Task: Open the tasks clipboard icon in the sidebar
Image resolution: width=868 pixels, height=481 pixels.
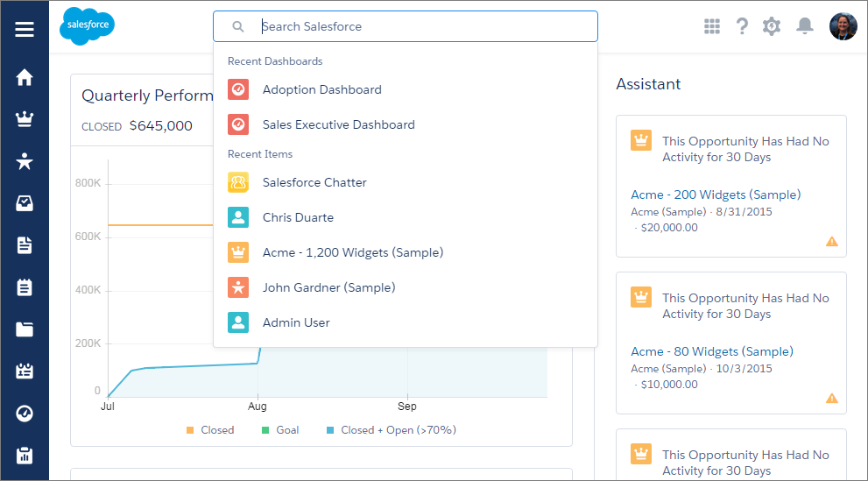Action: [x=25, y=287]
